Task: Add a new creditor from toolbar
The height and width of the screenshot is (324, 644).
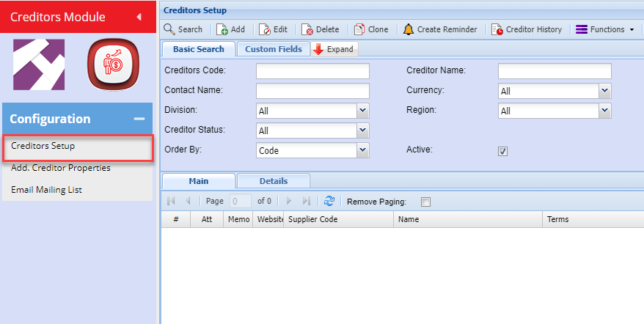Action: pos(231,29)
